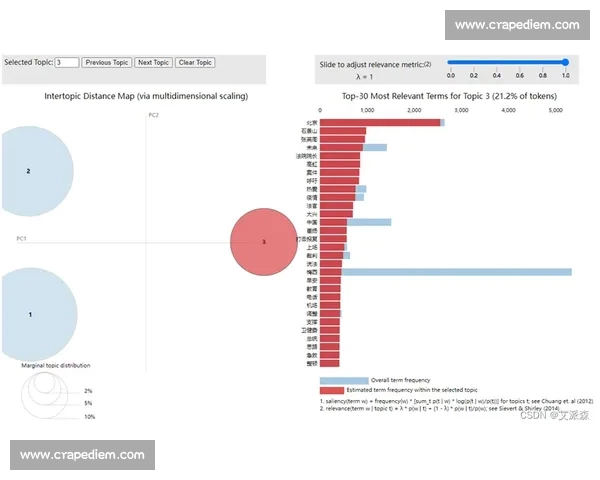
Task: Click the term label 卫健委
Action: tap(309, 329)
